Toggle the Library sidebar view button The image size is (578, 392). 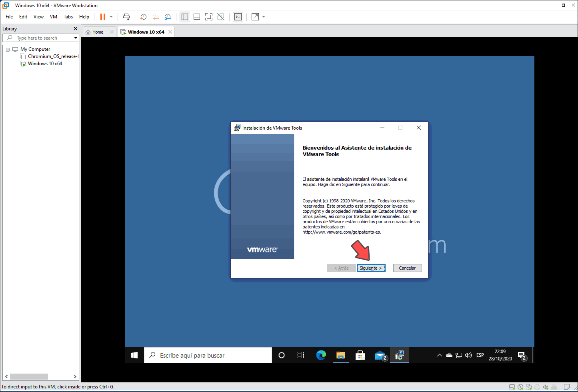pyautogui.click(x=185, y=17)
